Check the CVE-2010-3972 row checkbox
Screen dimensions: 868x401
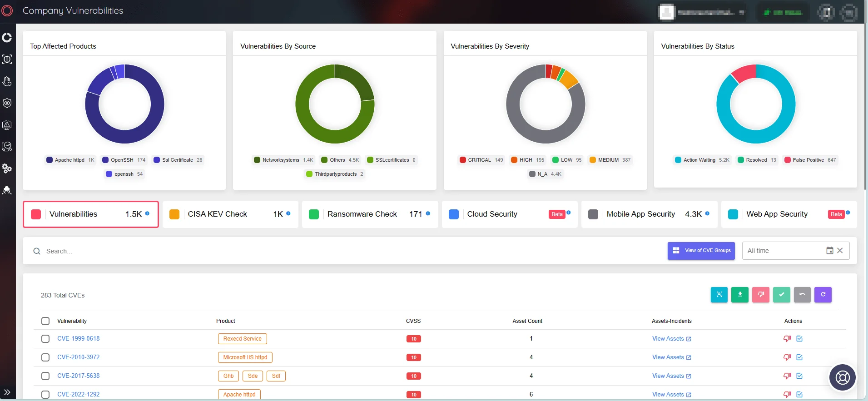[x=45, y=357]
